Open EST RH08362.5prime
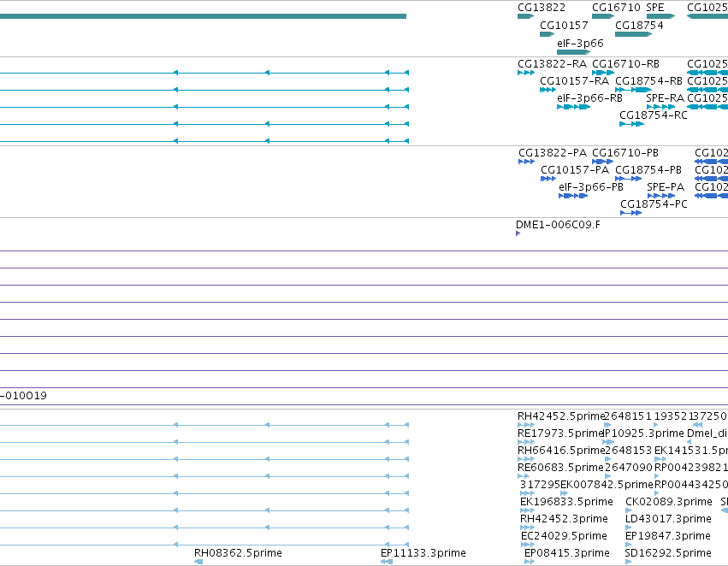Image resolution: width=728 pixels, height=566 pixels. 238,553
